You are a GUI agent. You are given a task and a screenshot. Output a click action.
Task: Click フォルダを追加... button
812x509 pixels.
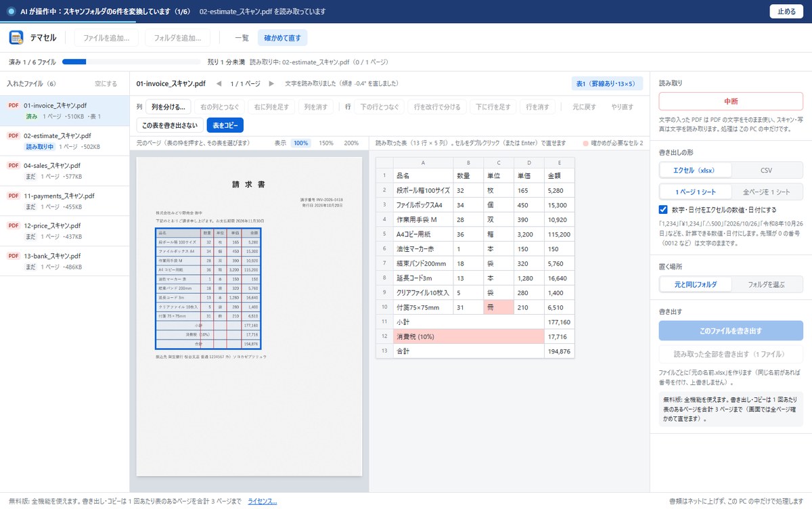coord(177,38)
